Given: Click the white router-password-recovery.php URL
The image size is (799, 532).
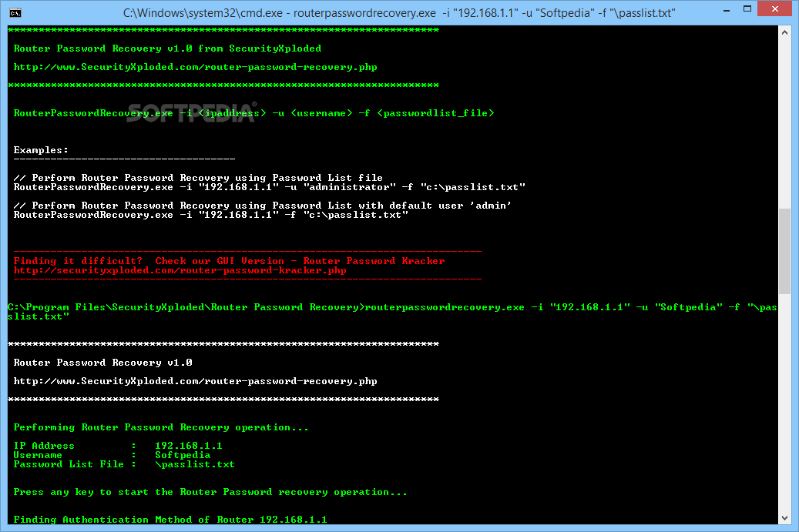Looking at the screenshot, I should point(195,381).
